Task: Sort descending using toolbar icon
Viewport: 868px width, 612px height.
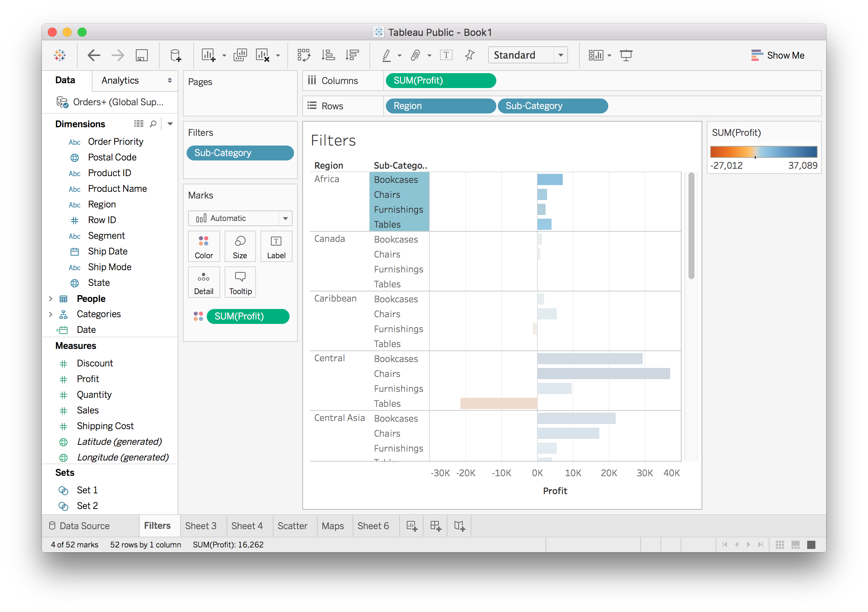Action: coord(352,55)
